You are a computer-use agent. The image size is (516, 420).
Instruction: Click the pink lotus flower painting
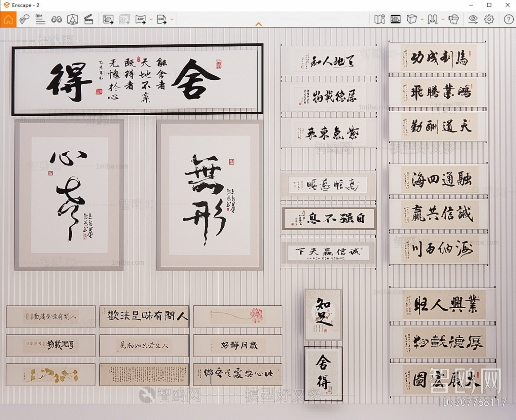(x=238, y=316)
